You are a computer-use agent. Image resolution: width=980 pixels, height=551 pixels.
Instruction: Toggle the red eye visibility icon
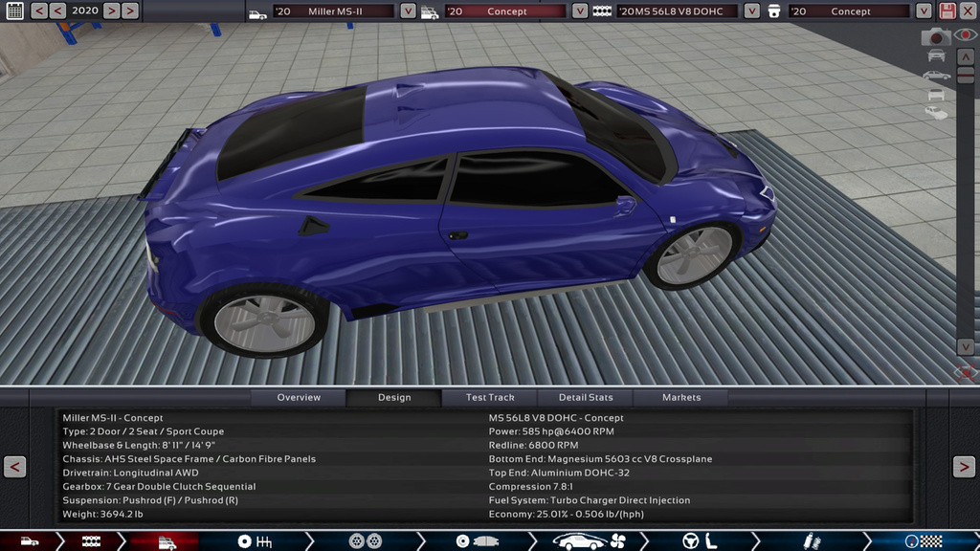[x=966, y=36]
